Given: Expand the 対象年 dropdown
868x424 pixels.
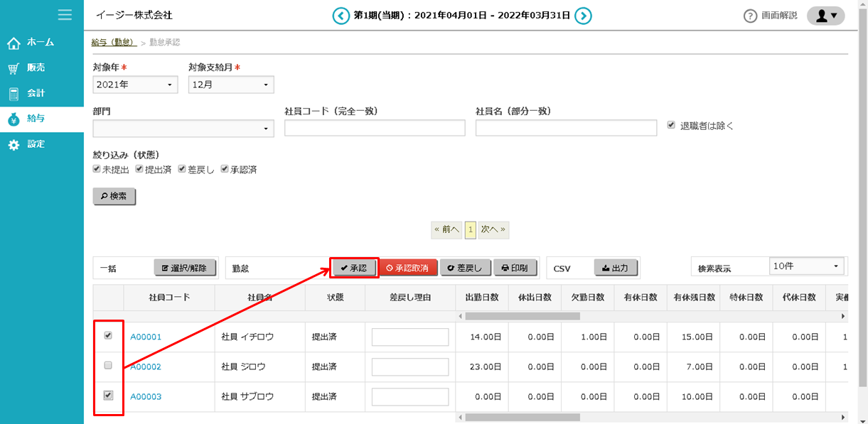Looking at the screenshot, I should click(136, 85).
